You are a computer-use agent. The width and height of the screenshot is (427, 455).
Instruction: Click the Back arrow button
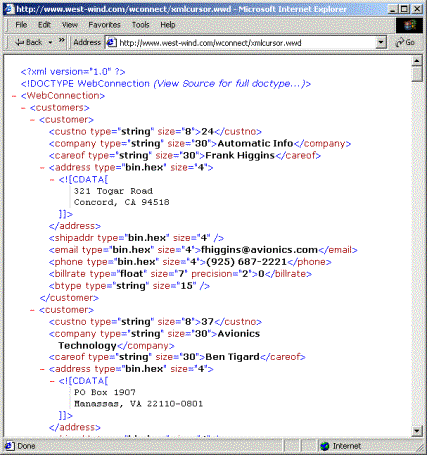(x=28, y=42)
